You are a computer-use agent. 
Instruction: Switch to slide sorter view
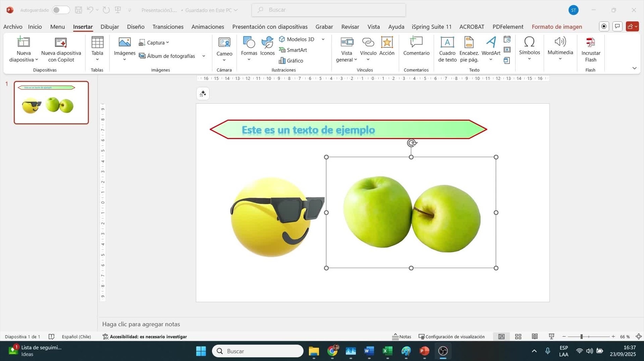click(x=518, y=337)
